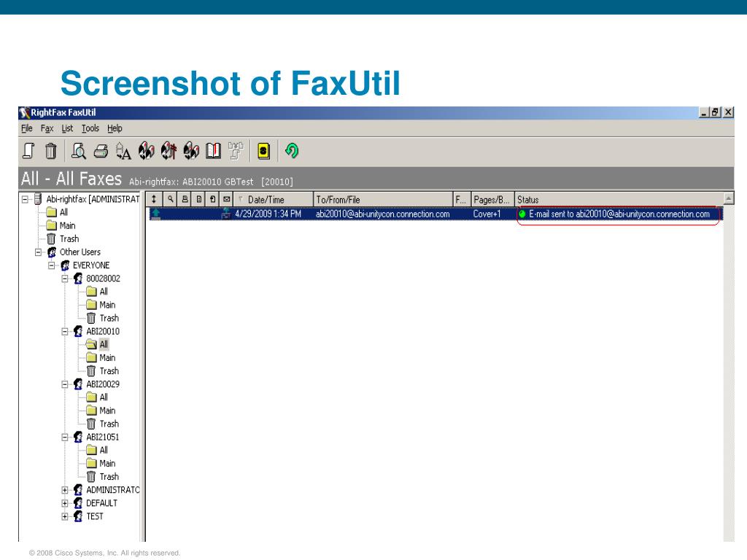This screenshot has height=560, width=747.
Task: Select the Main folder under ABI20010
Action: pyautogui.click(x=107, y=357)
